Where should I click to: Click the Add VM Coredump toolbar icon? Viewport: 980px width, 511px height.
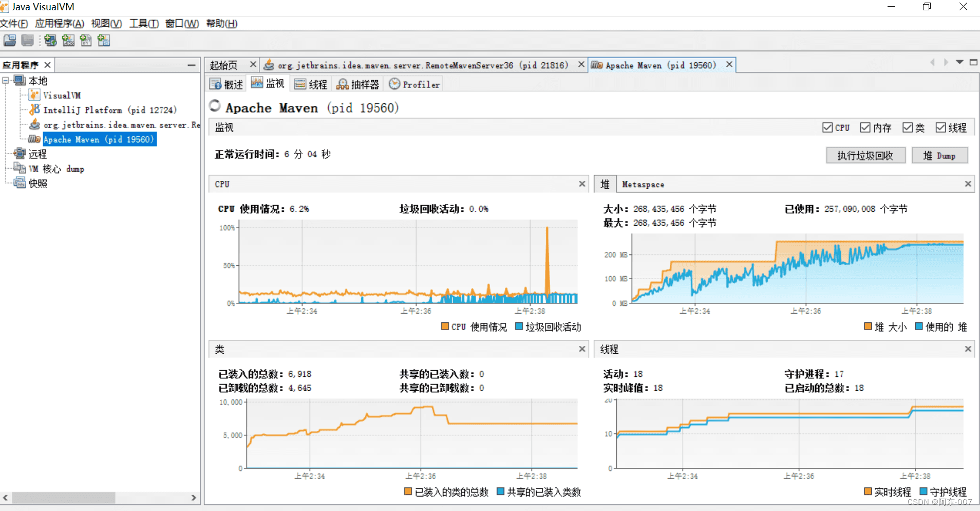click(86, 41)
